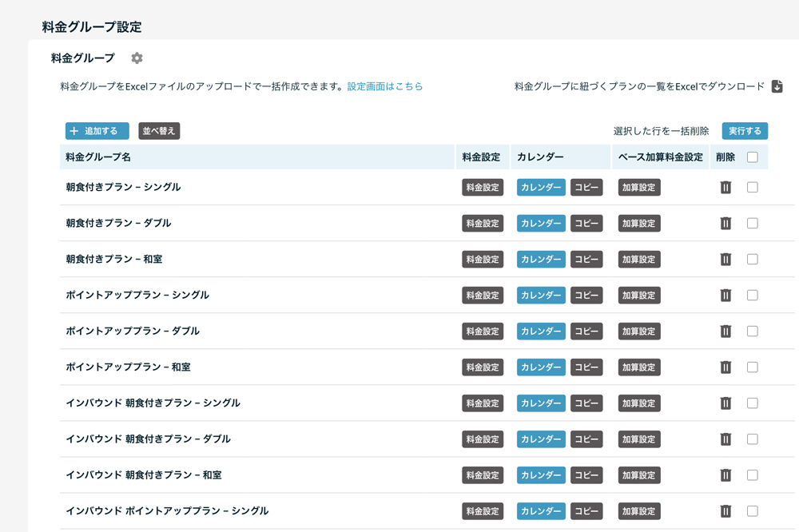Toggle the select-all checkbox in the header
The image size is (799, 532).
(752, 157)
